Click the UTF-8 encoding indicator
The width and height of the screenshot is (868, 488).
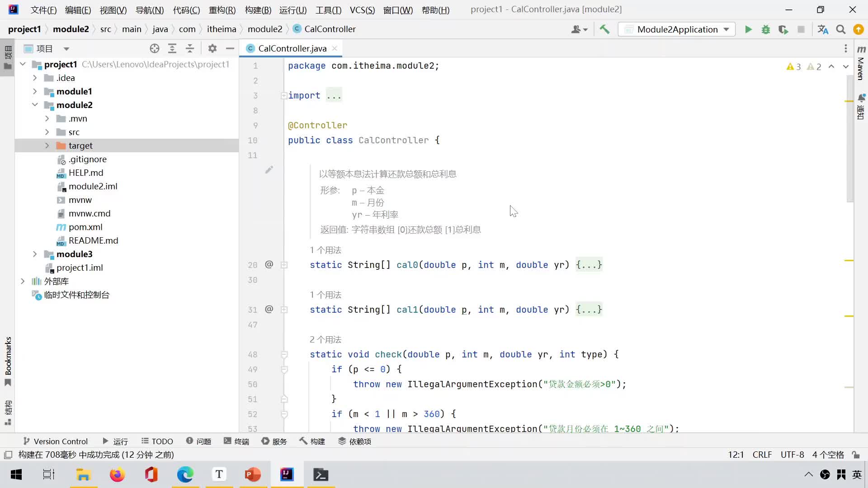point(792,455)
